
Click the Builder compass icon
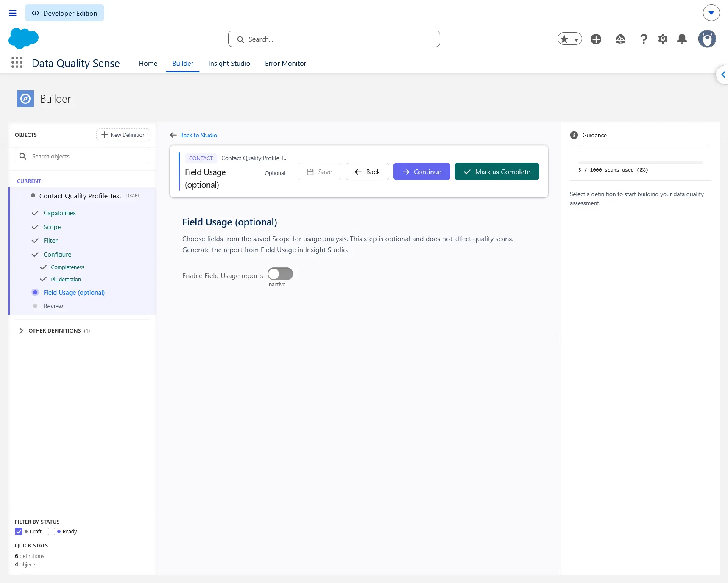[25, 99]
